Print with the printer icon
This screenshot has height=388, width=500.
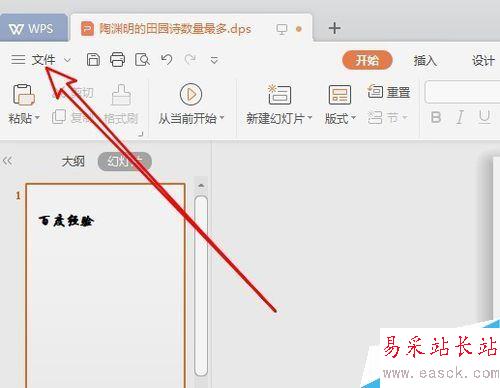pos(117,60)
